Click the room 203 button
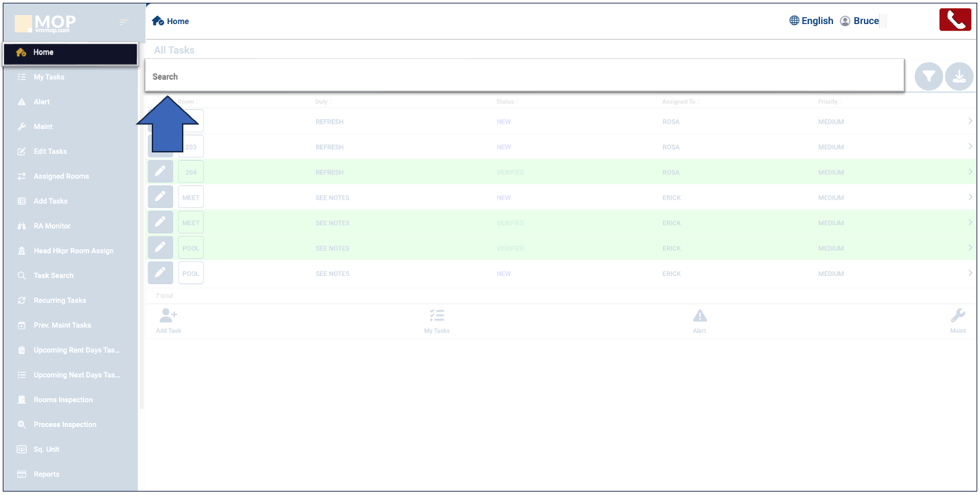980x495 pixels. point(191,147)
